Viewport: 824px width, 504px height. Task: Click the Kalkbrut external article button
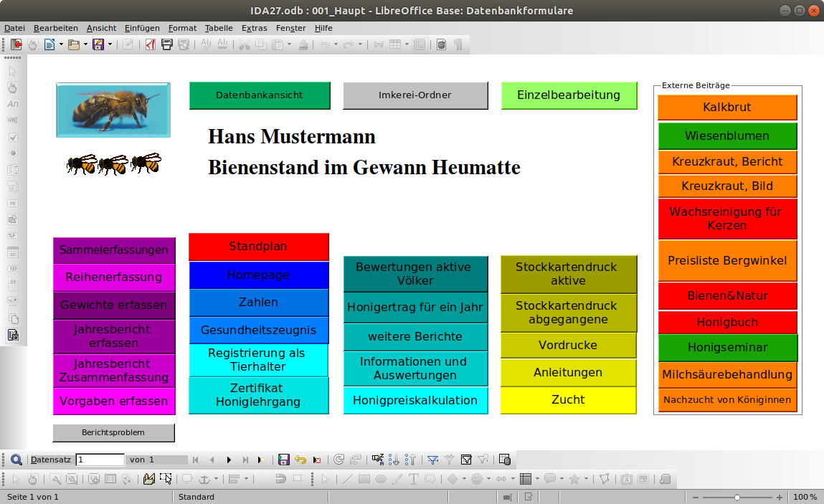pyautogui.click(x=727, y=108)
